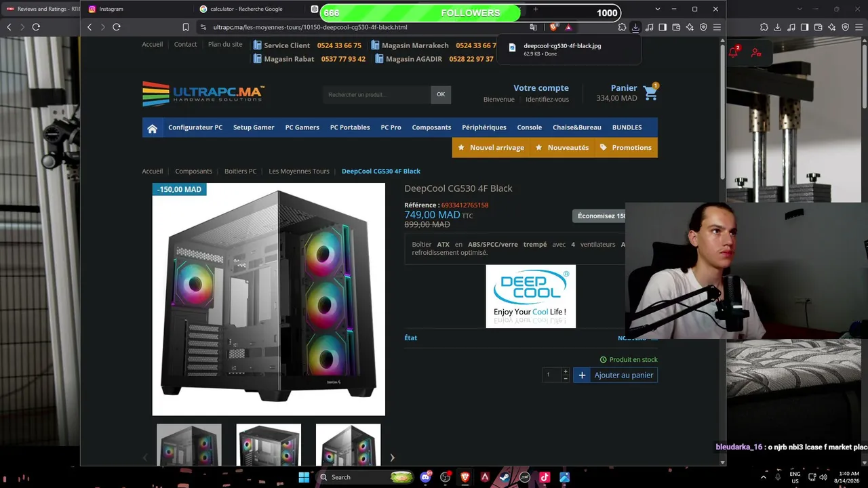Viewport: 868px width, 488px height.
Task: Open downloads button in front window
Action: [x=635, y=27]
